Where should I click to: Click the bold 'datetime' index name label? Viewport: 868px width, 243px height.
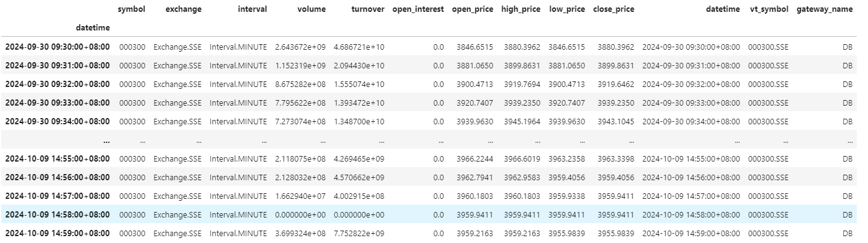tap(92, 28)
